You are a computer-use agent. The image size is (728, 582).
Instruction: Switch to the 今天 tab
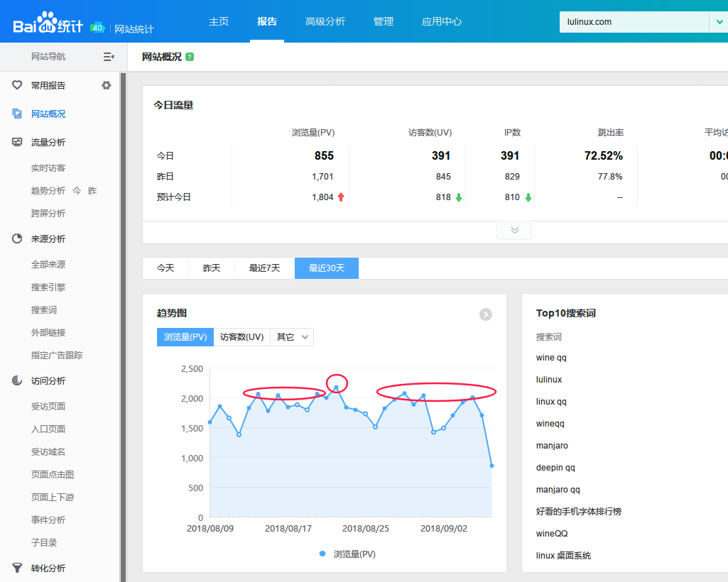[165, 268]
